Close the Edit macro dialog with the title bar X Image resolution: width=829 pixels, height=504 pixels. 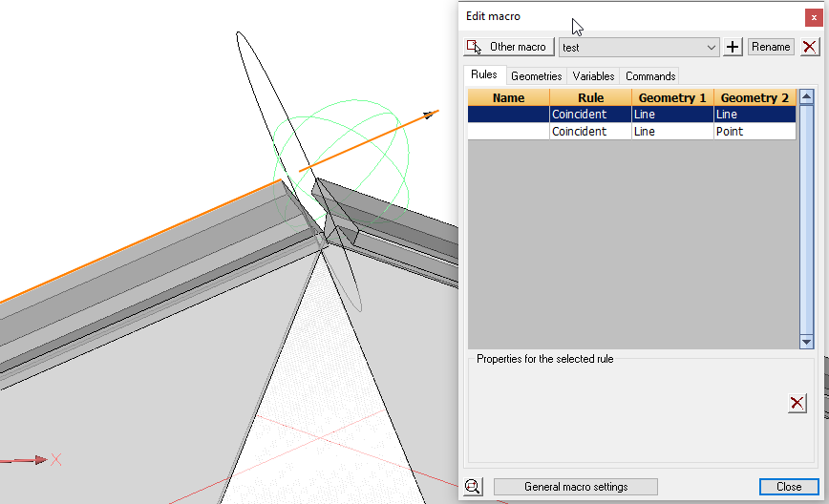tap(813, 17)
